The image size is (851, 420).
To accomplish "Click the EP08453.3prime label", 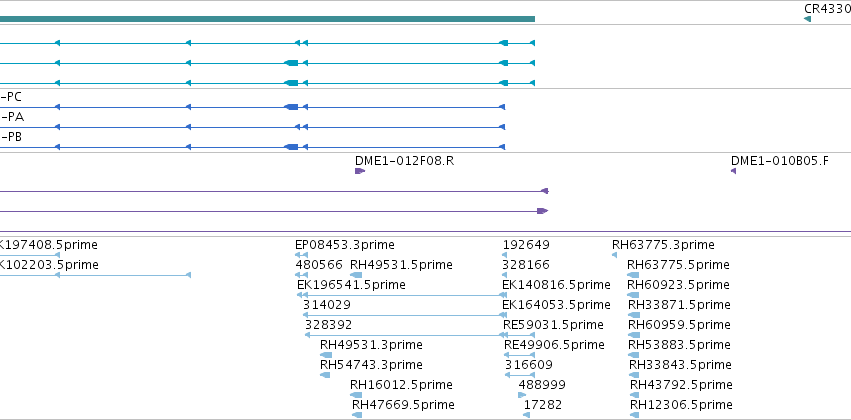I will point(345,245).
